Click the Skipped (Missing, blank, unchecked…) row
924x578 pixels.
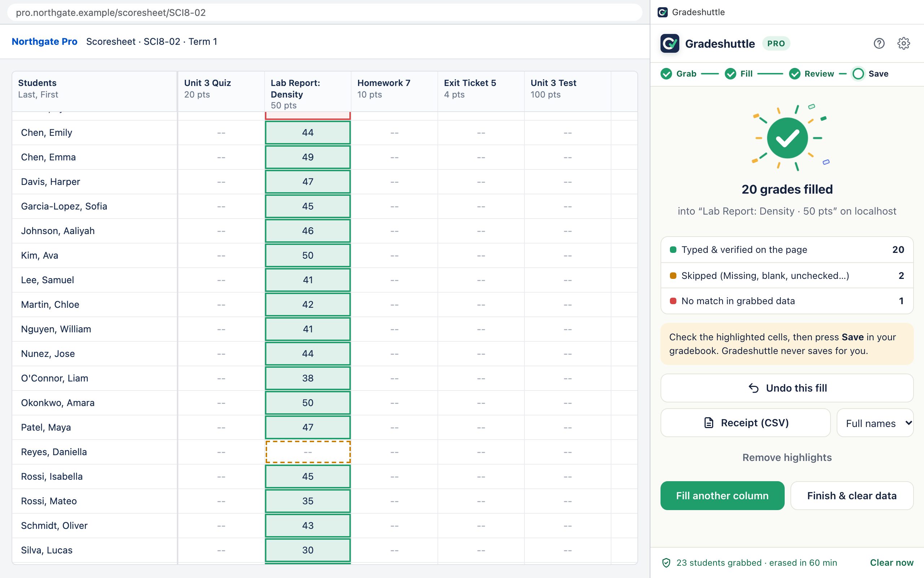coord(787,276)
